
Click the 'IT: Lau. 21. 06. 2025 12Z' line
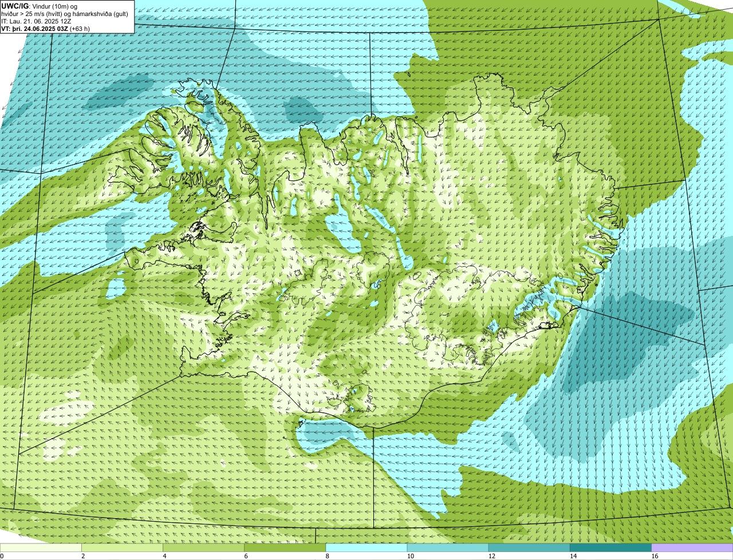tap(37, 21)
